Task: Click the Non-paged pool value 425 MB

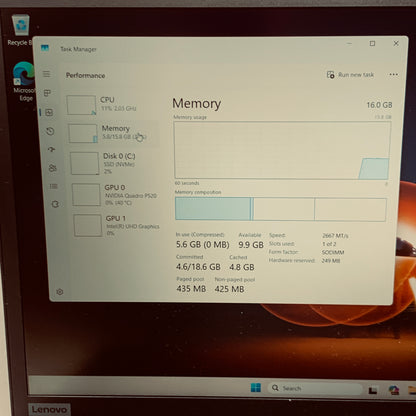Action: (229, 289)
